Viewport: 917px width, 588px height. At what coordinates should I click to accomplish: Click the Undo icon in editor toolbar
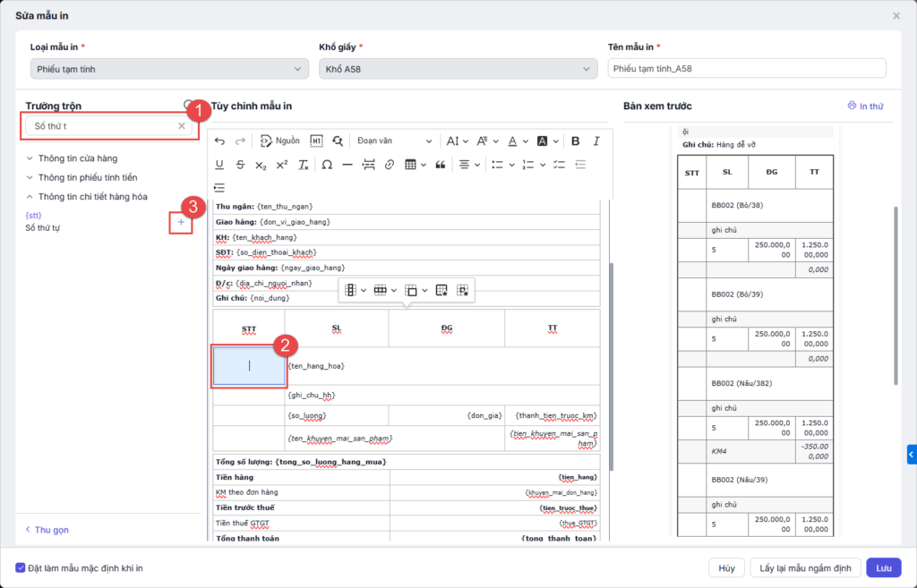[220, 141]
